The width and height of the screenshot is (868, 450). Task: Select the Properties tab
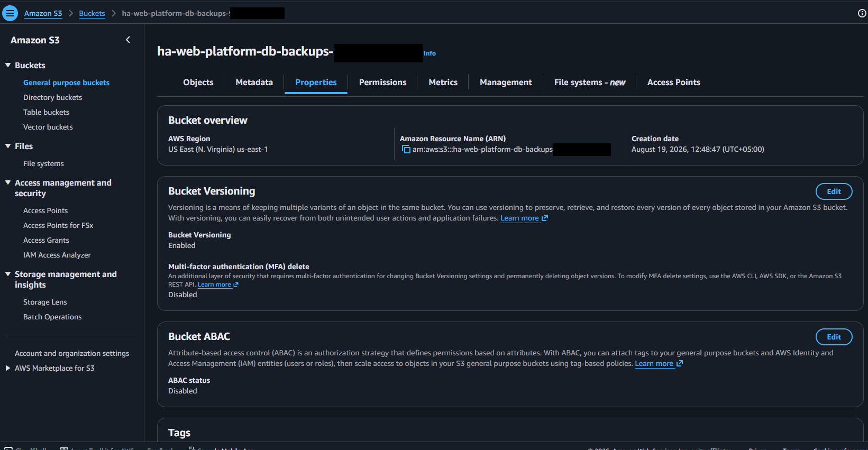click(316, 82)
